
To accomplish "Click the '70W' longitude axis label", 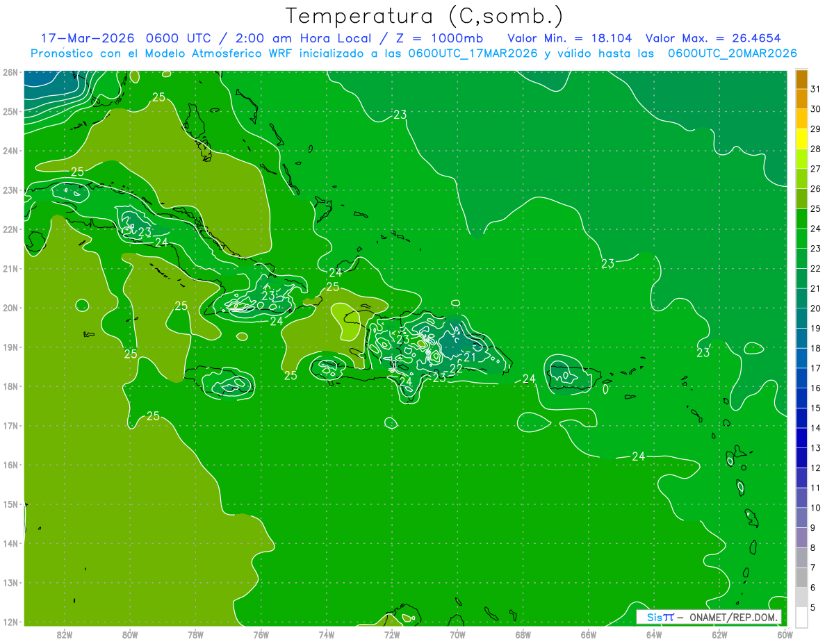I will [457, 634].
